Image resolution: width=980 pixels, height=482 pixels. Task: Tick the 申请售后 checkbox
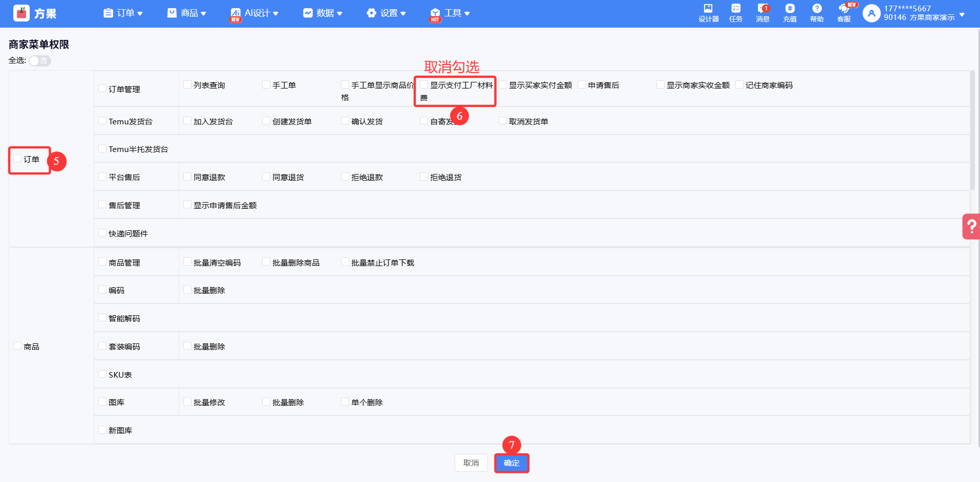582,84
